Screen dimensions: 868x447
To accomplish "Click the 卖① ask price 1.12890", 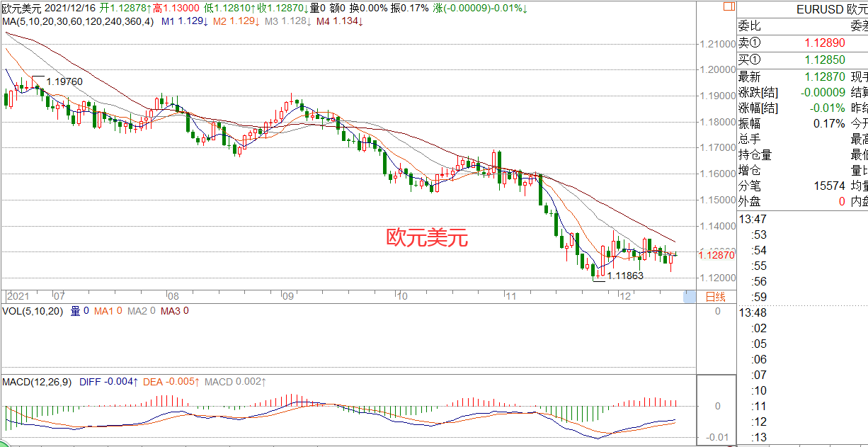I will (x=824, y=43).
